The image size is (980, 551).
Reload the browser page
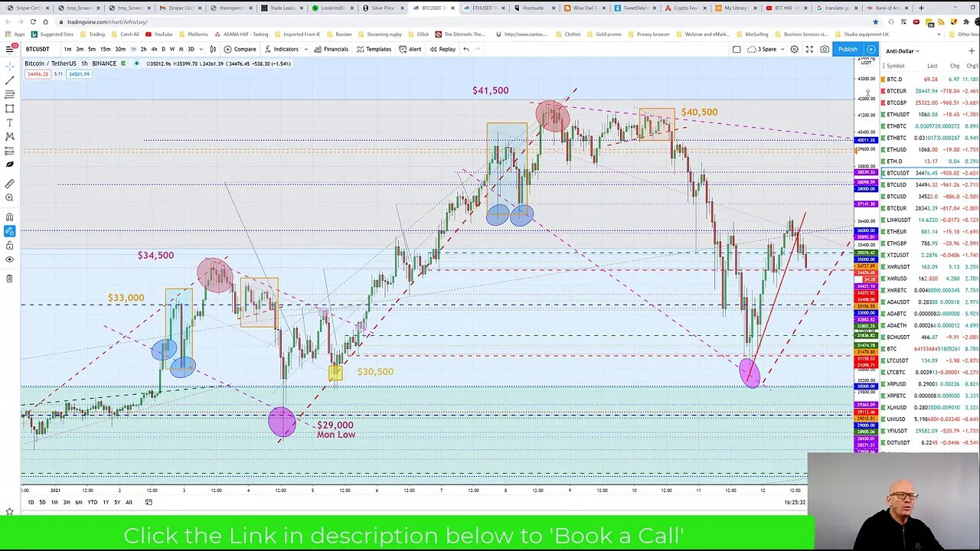coord(33,21)
